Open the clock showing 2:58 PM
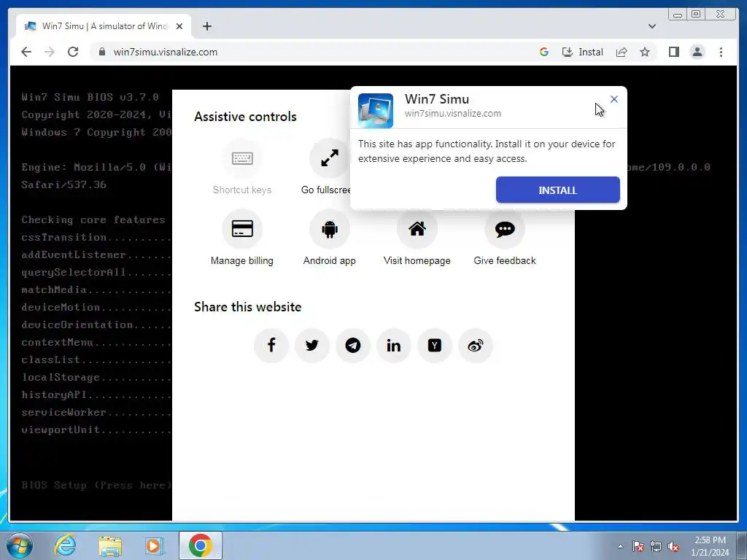 point(710,546)
